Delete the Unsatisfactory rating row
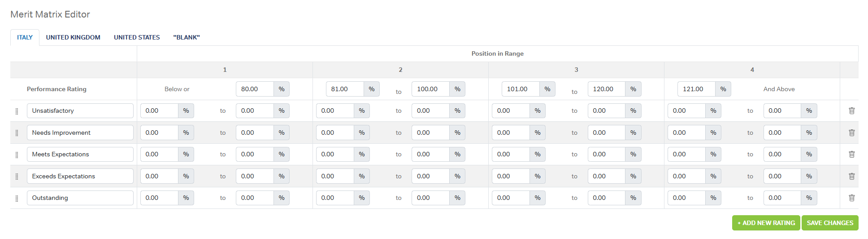The image size is (868, 239). pyautogui.click(x=851, y=111)
